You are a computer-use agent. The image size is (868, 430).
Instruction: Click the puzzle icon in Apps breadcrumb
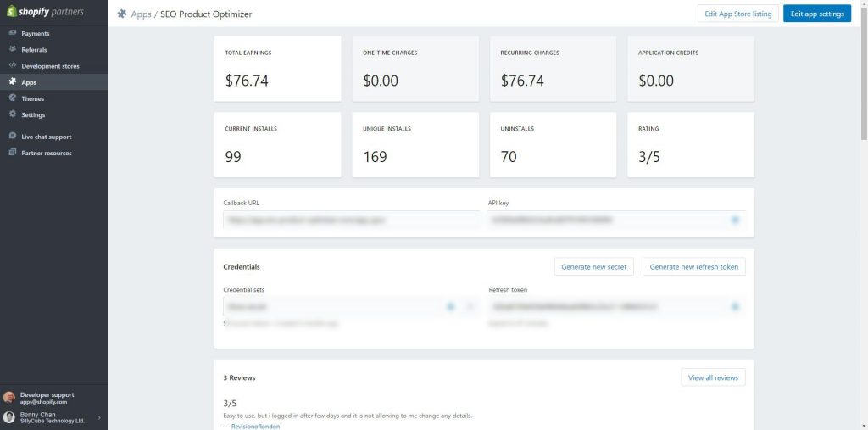tap(122, 14)
